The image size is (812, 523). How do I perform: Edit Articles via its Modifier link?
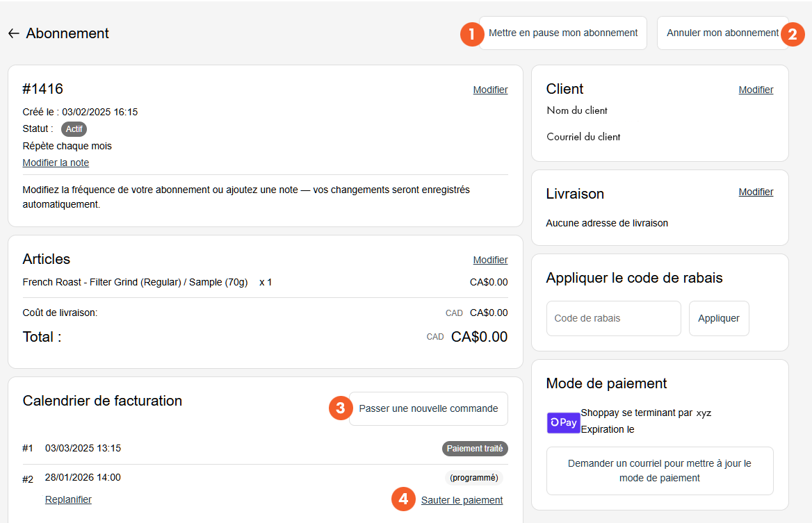pyautogui.click(x=490, y=260)
